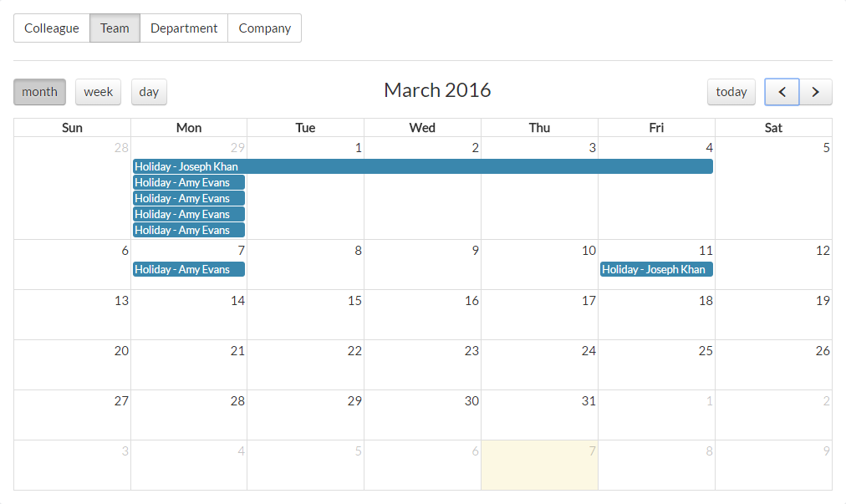Open the first Amy Evans holiday on Feb 29
Screen dimensions: 846x504
(189, 182)
